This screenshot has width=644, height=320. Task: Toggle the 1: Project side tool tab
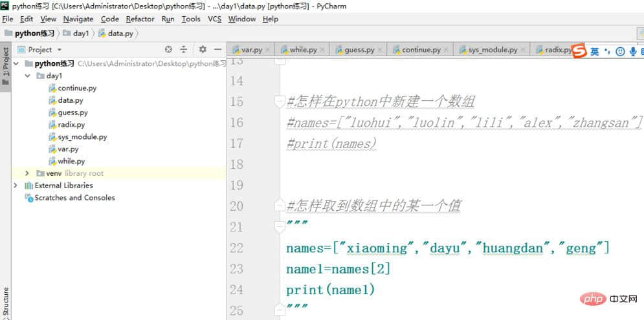5,67
